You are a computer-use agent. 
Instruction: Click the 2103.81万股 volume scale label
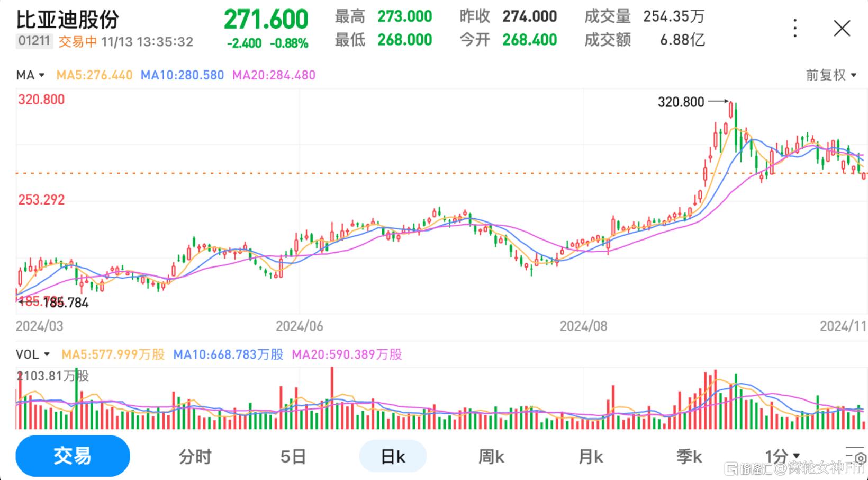tap(53, 376)
